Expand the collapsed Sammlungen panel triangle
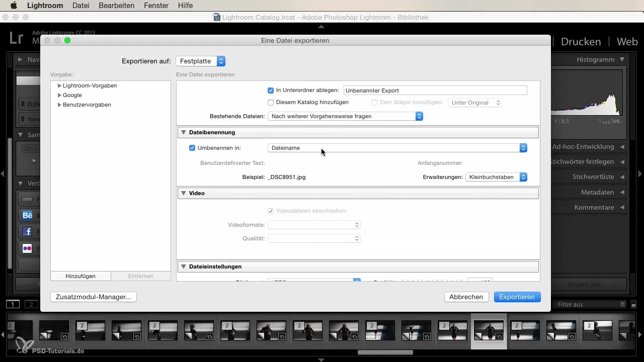Viewport: 644px width, 362px height. [20, 135]
